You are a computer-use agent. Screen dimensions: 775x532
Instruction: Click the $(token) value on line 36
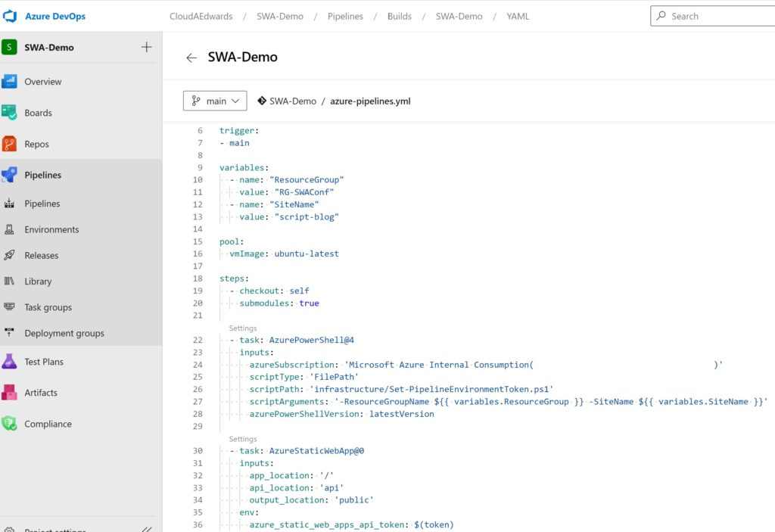(434, 524)
